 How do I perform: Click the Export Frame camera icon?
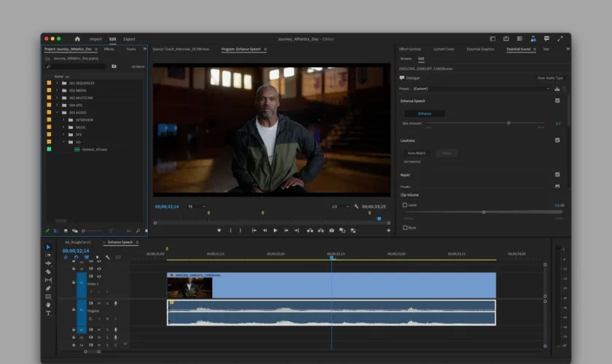331,230
